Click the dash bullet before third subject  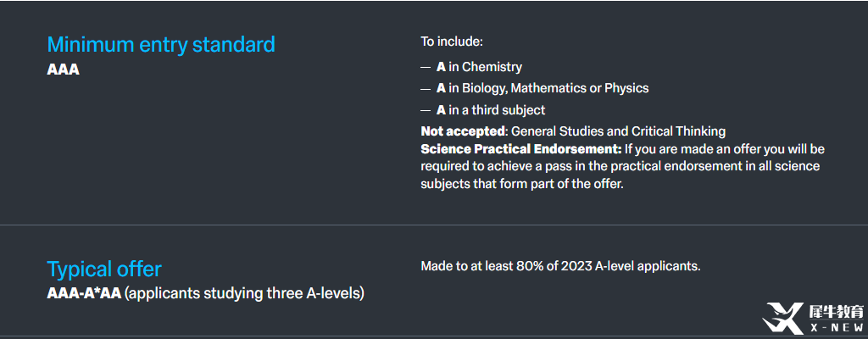(426, 111)
